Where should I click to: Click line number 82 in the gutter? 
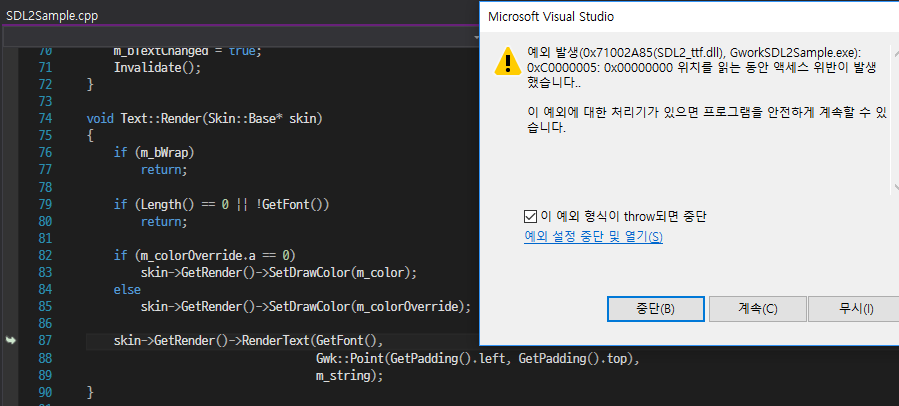[x=45, y=255]
